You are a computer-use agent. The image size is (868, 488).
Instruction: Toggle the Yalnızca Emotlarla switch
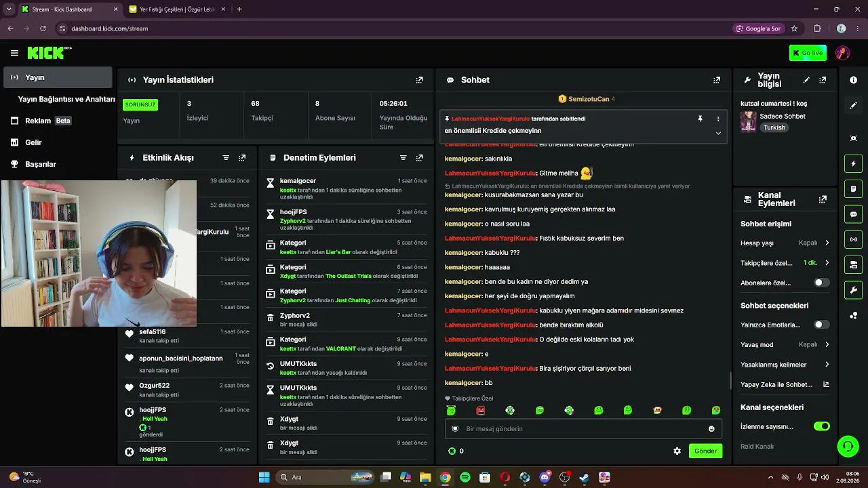click(x=821, y=325)
